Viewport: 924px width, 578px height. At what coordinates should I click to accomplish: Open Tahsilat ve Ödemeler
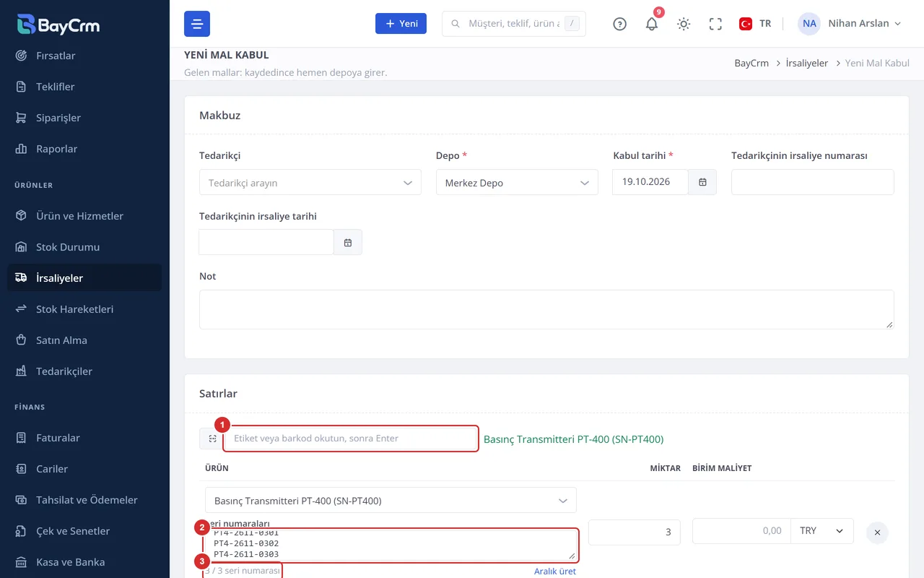[x=84, y=500]
